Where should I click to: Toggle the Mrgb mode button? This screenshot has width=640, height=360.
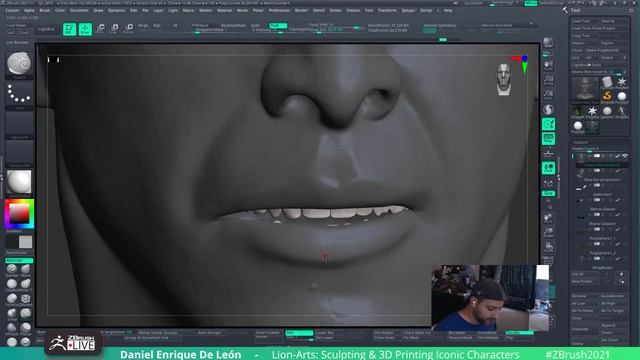coord(143,25)
